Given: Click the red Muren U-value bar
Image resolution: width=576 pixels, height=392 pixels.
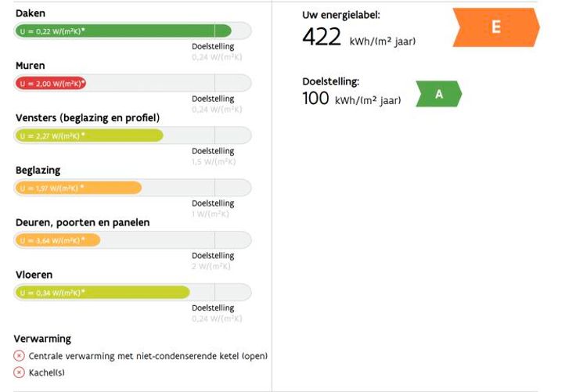Looking at the screenshot, I should pos(51,83).
